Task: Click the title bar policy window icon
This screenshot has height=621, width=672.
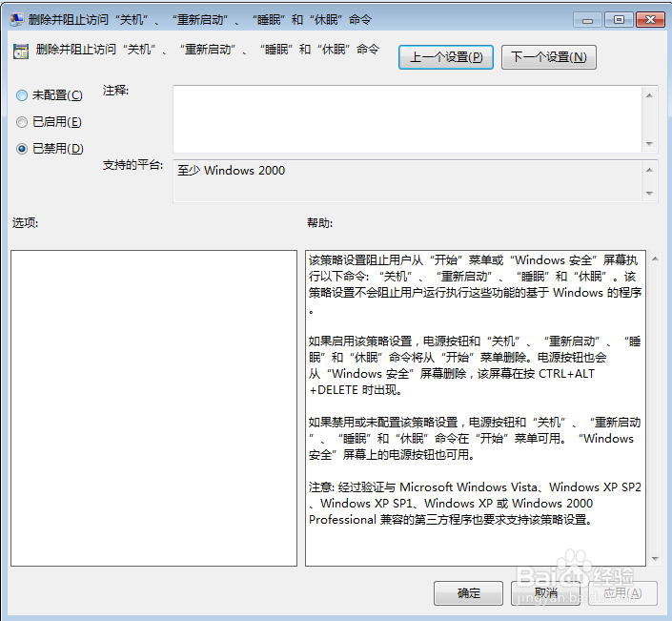Action: coord(16,19)
